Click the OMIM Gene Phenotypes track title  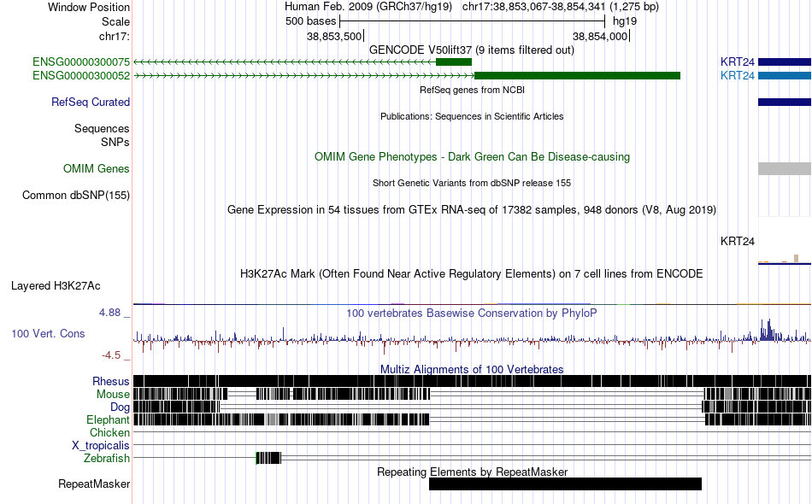472,157
